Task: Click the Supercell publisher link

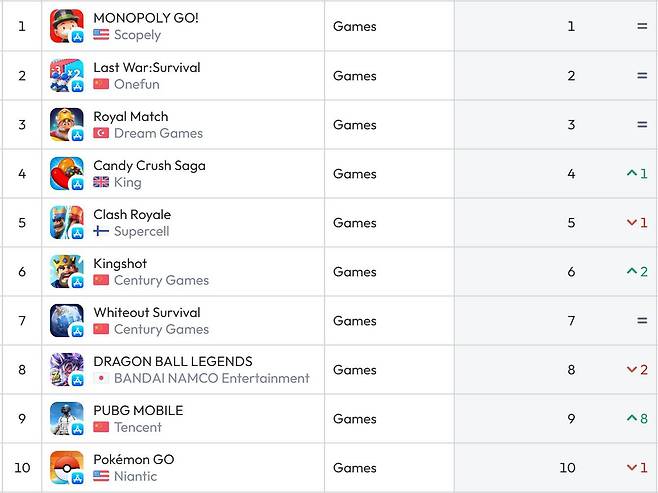Action: point(141,231)
